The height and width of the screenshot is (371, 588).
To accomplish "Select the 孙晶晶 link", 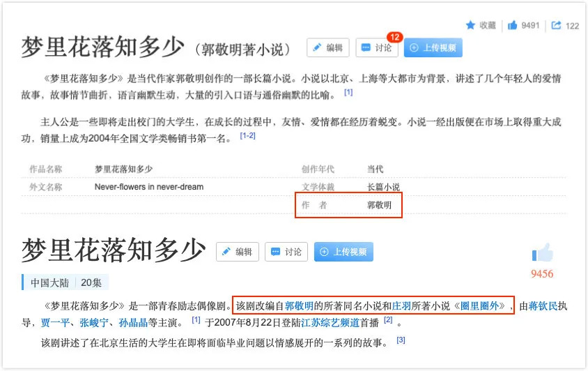I will tap(133, 322).
